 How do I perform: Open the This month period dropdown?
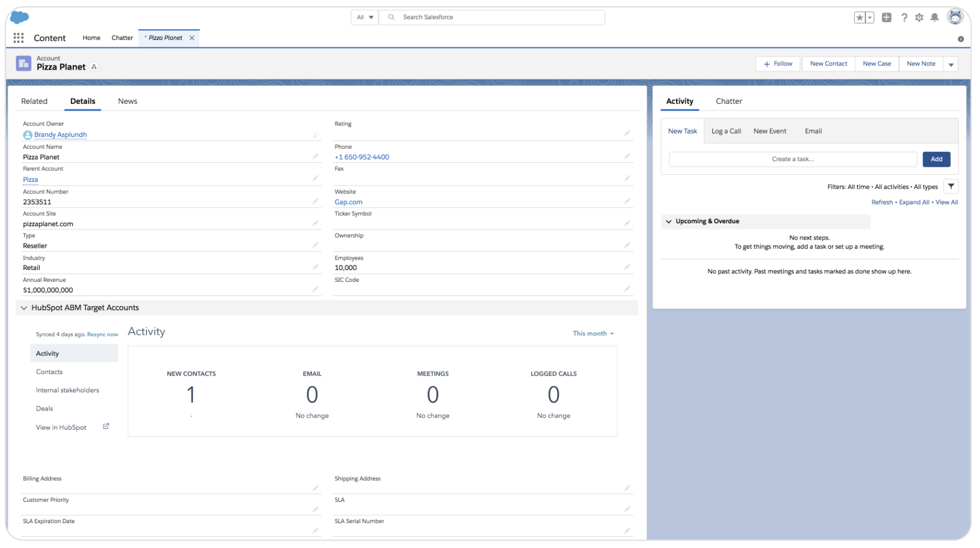593,334
